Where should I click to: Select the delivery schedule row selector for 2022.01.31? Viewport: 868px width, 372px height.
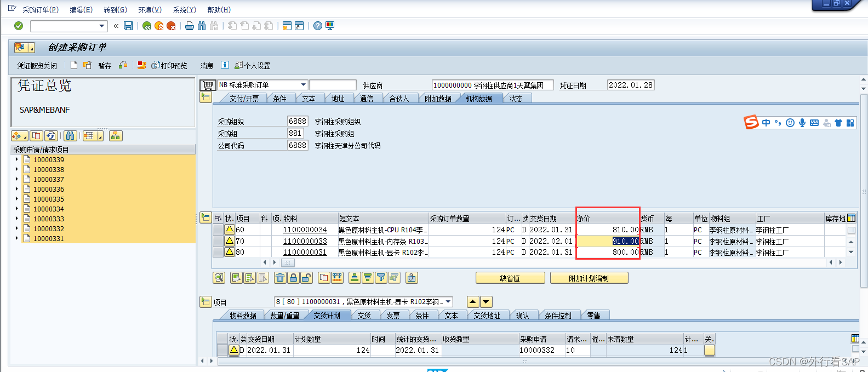tap(222, 350)
